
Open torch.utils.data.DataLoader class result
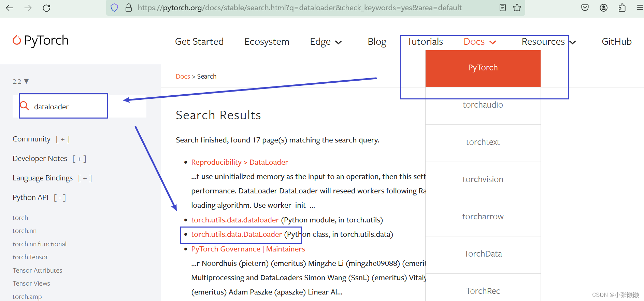pos(237,234)
